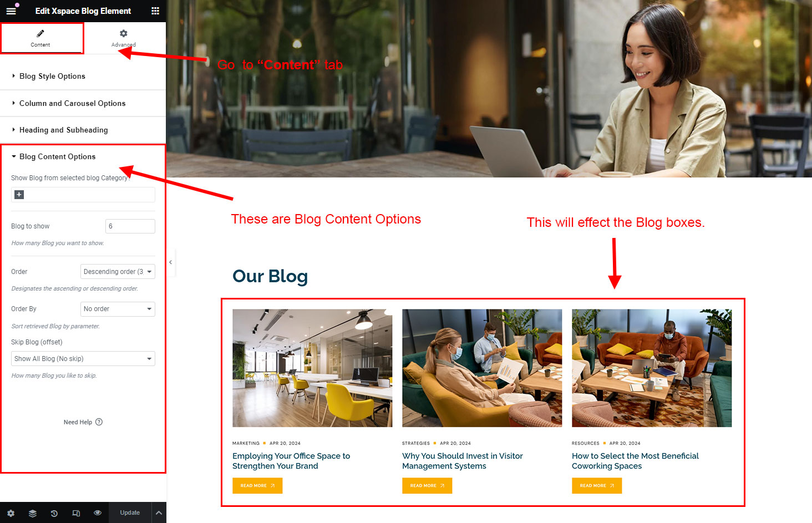Open the Elementor hamburger menu

11,11
